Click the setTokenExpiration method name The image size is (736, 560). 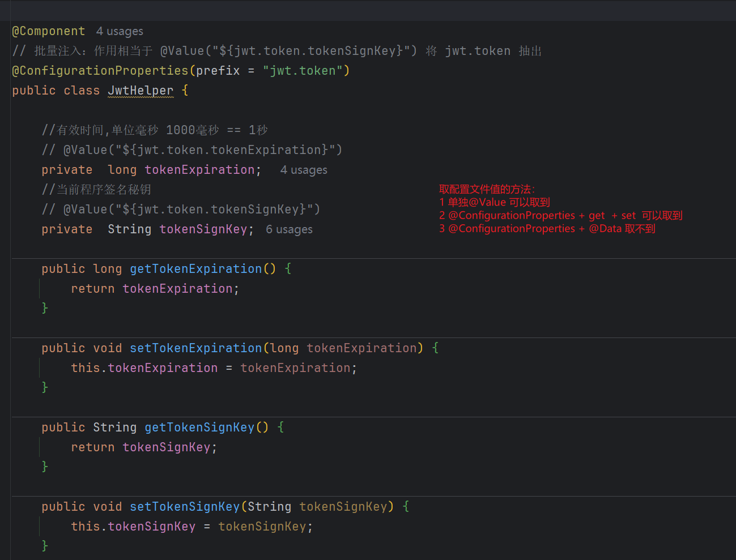coord(196,348)
